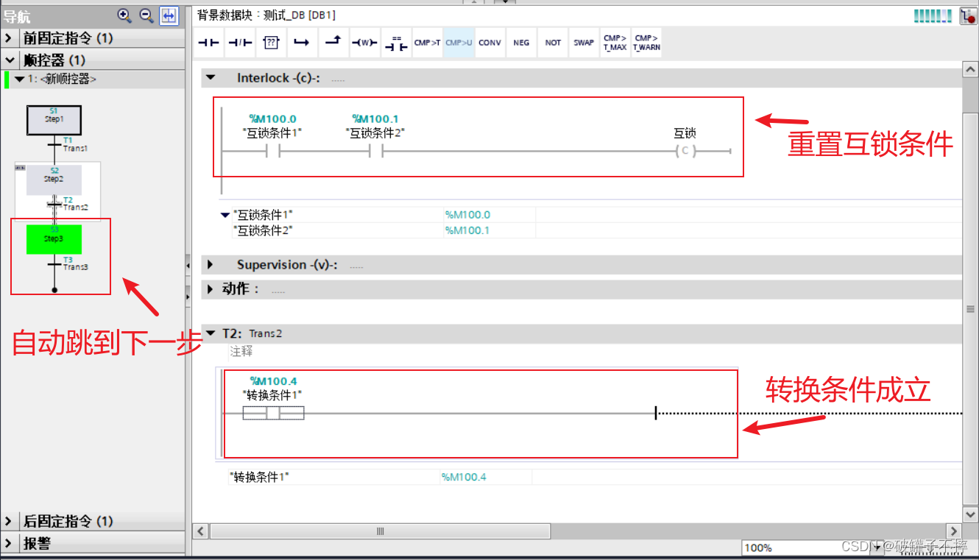Viewport: 979px width, 560px height.
Task: Collapse the navigation panel with splitter arrow
Action: point(188,265)
